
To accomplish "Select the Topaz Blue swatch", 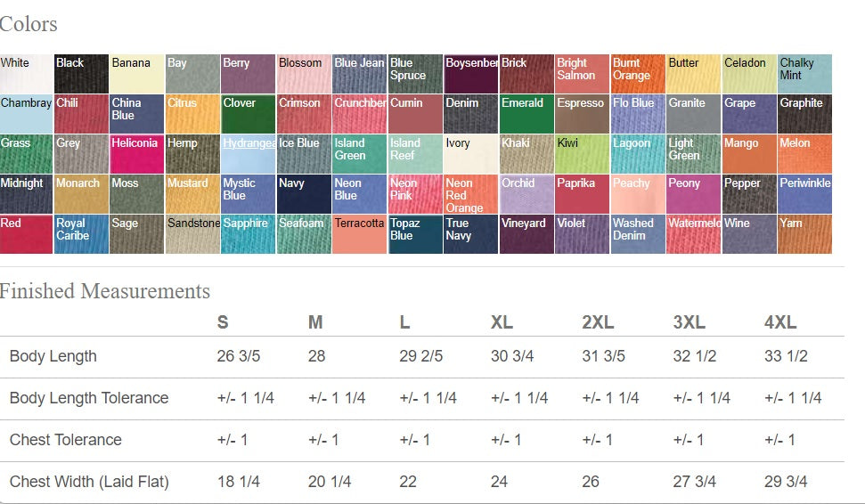I will (x=415, y=234).
